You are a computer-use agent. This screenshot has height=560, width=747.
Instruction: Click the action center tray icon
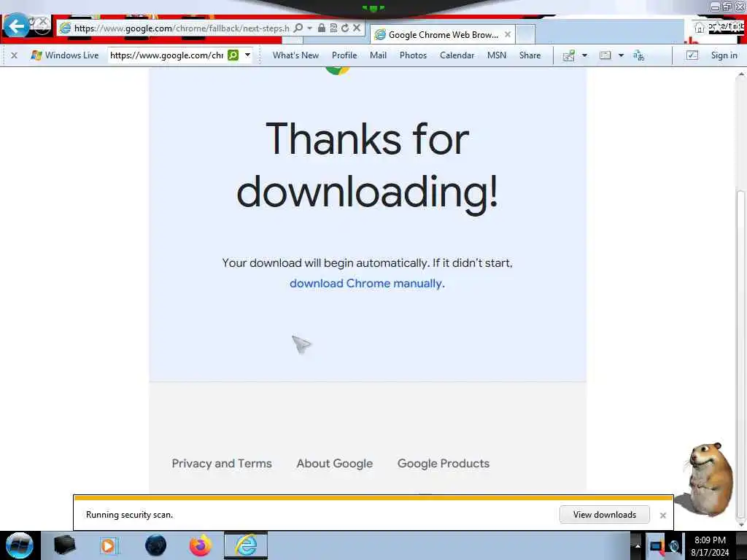pyautogui.click(x=657, y=546)
